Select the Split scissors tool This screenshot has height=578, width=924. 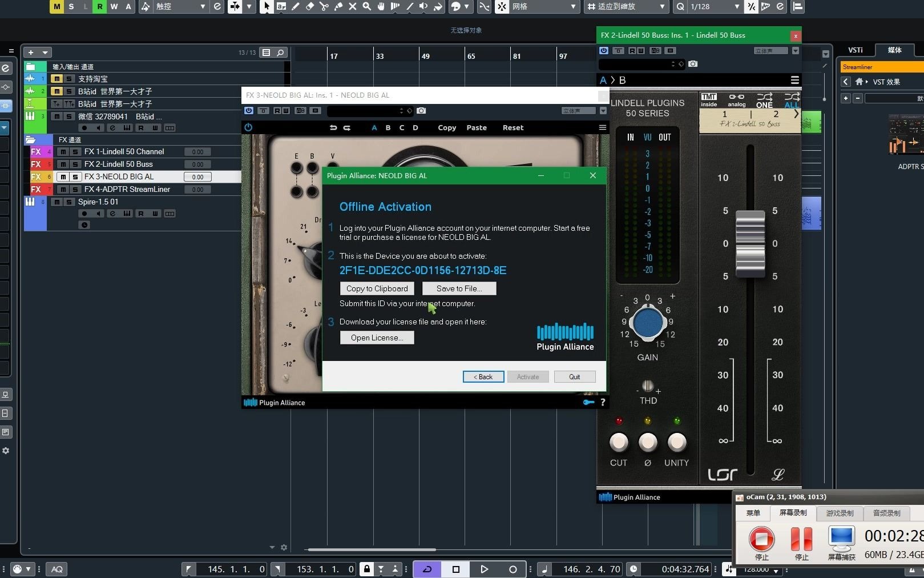point(324,7)
